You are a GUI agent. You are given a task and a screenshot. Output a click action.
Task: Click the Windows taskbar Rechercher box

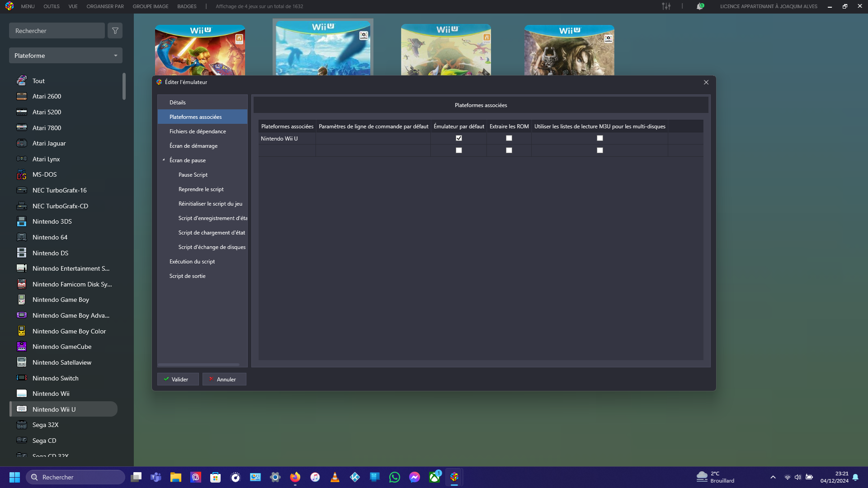pyautogui.click(x=75, y=477)
